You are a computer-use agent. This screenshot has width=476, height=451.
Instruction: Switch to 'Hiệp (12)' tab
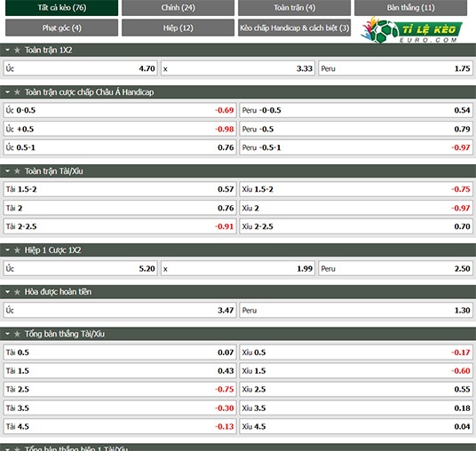(x=178, y=28)
